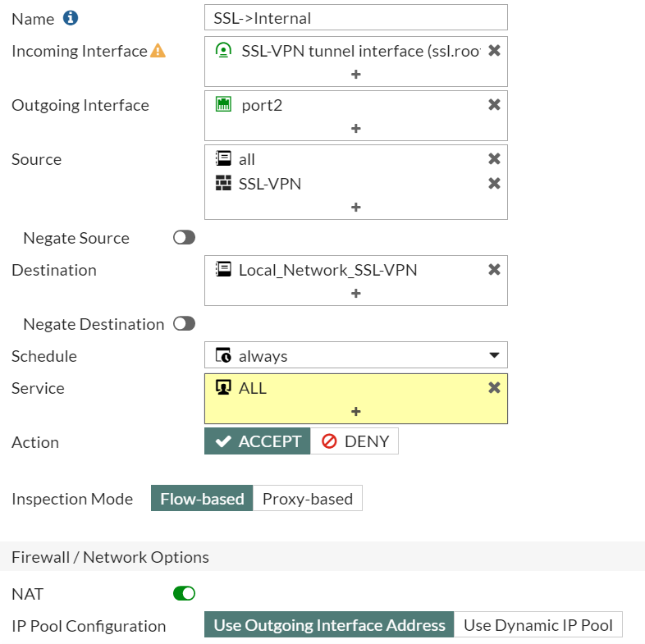This screenshot has width=645, height=644.
Task: Disable the NAT toggle
Action: (x=184, y=593)
